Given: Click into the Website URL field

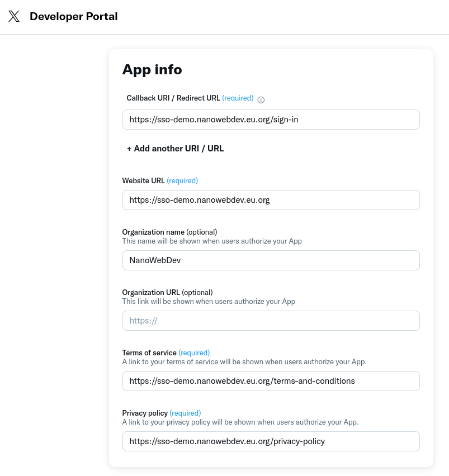Looking at the screenshot, I should pos(271,200).
